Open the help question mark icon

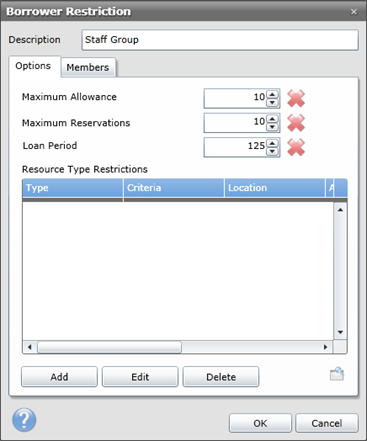click(24, 420)
